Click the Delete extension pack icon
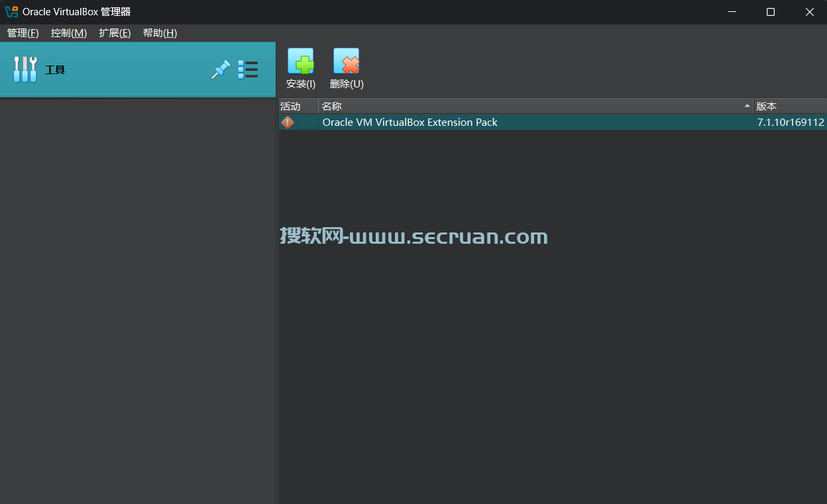827x504 pixels. coord(347,61)
